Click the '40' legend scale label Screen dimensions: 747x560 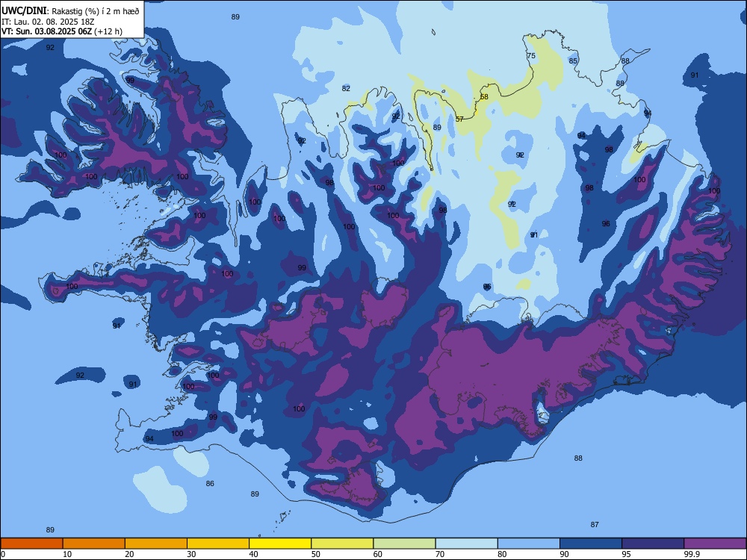(253, 554)
